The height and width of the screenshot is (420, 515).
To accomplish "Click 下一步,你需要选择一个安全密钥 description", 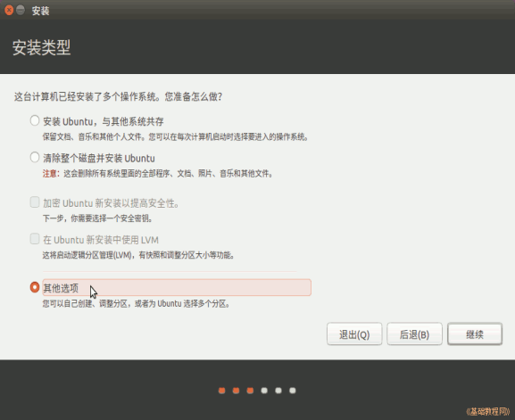I will click(97, 218).
